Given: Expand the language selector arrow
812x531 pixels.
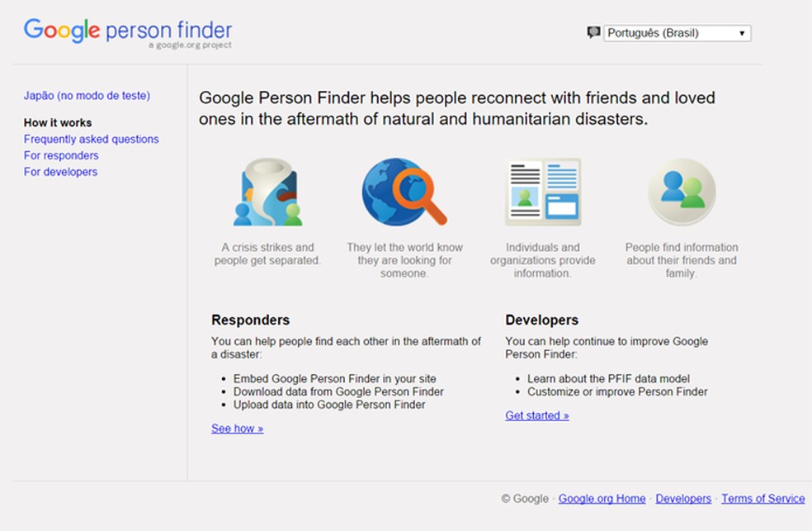Looking at the screenshot, I should 744,32.
